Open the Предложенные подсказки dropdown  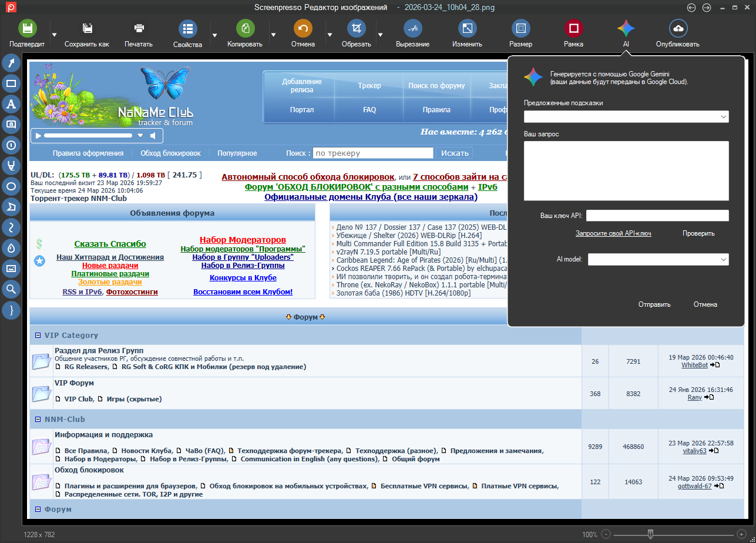click(626, 117)
